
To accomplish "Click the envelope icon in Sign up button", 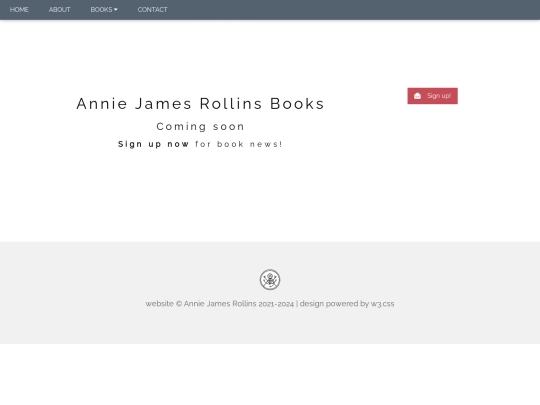I will point(417,96).
